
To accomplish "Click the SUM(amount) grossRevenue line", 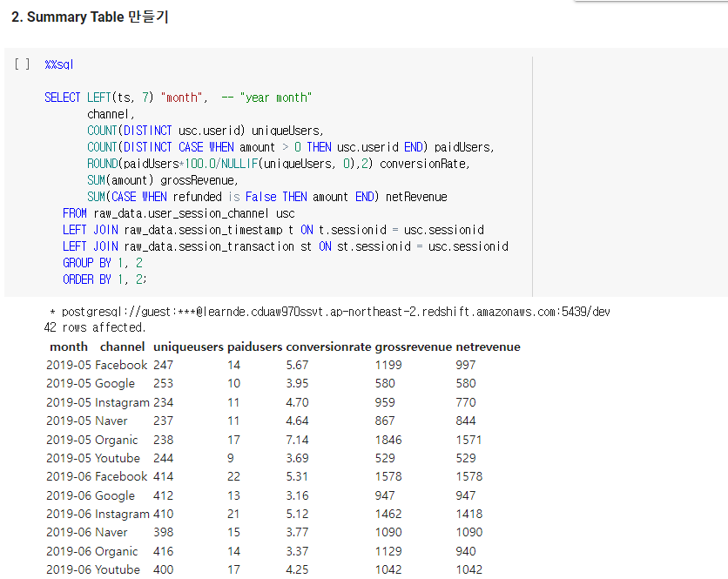I will pos(163,180).
